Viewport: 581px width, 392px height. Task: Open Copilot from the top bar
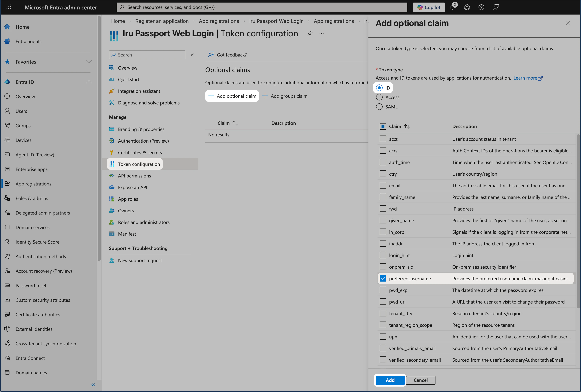[429, 7]
